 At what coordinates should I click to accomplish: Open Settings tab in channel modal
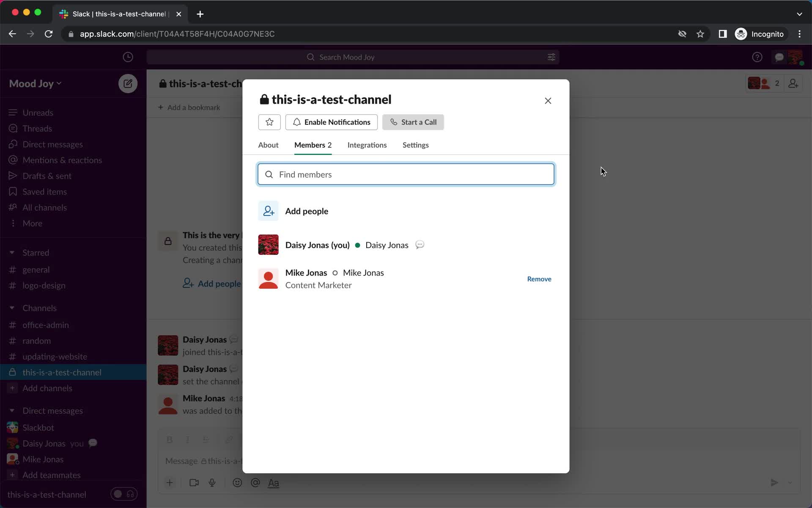(416, 144)
